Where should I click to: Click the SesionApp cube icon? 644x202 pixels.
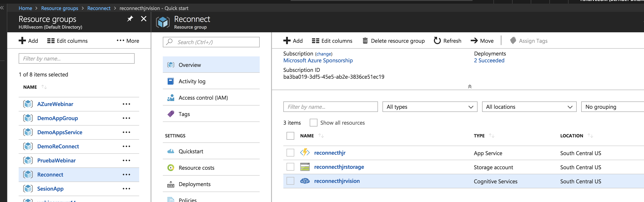[x=28, y=189]
